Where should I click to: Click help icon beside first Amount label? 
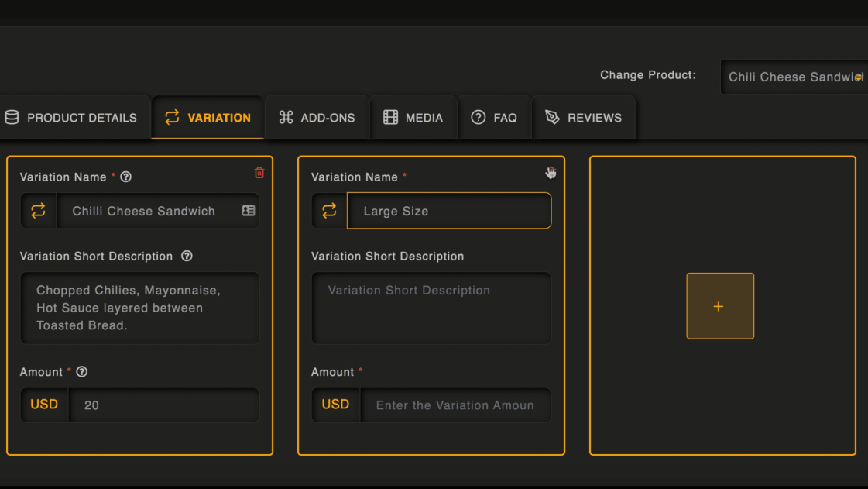tap(82, 372)
